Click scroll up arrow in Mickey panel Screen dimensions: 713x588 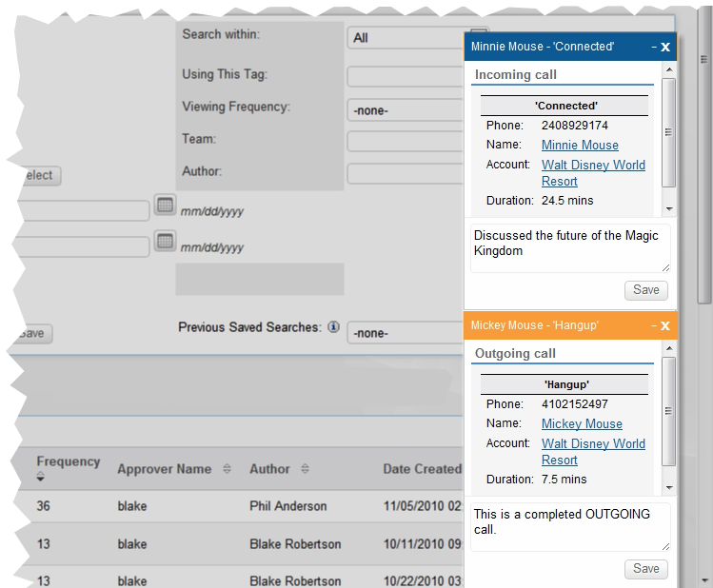click(669, 348)
